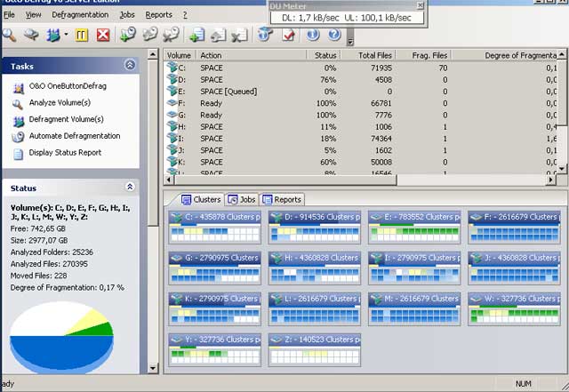Click the open report toolbar icon
Image resolution: width=569 pixels, height=392 pixels.
tap(219, 36)
